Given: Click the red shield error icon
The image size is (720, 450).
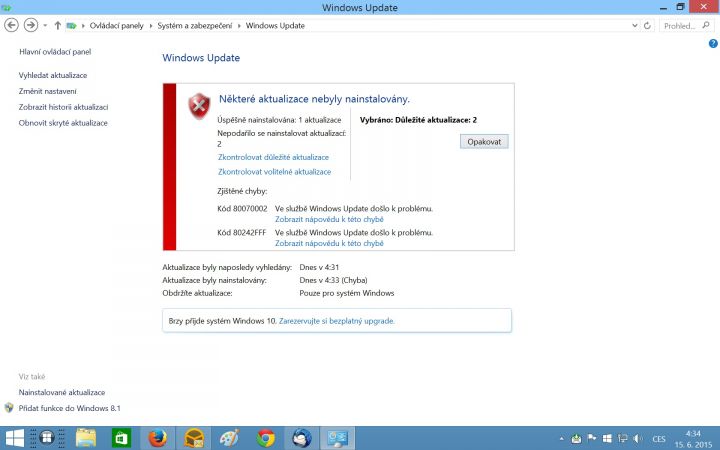Looking at the screenshot, I should coord(199,106).
